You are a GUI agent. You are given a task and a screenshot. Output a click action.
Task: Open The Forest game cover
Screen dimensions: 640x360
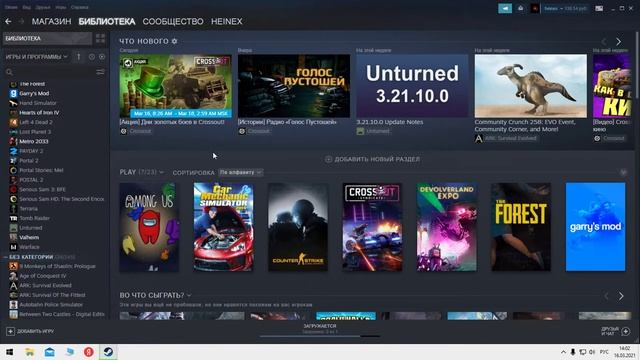click(521, 227)
